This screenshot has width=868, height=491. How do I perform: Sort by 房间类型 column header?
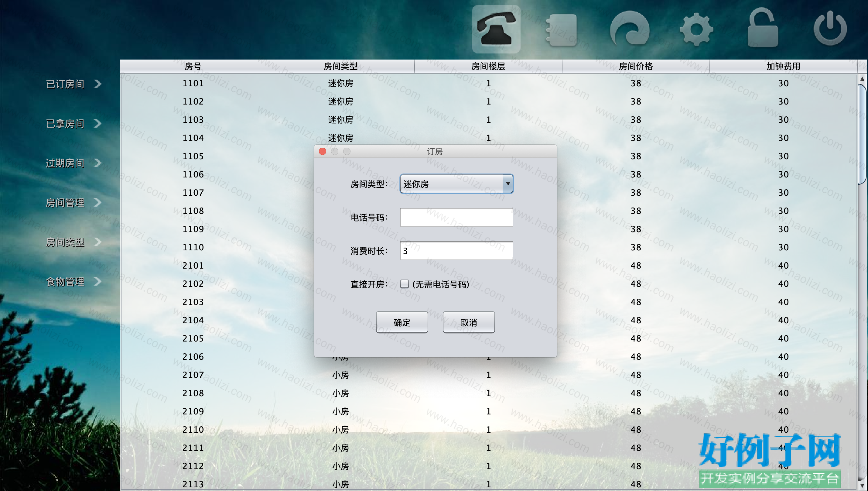340,66
